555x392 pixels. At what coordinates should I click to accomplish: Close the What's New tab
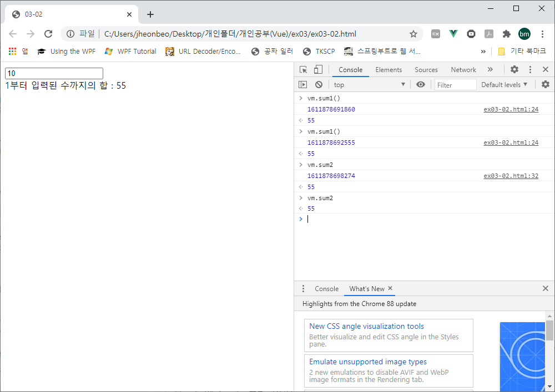390,288
